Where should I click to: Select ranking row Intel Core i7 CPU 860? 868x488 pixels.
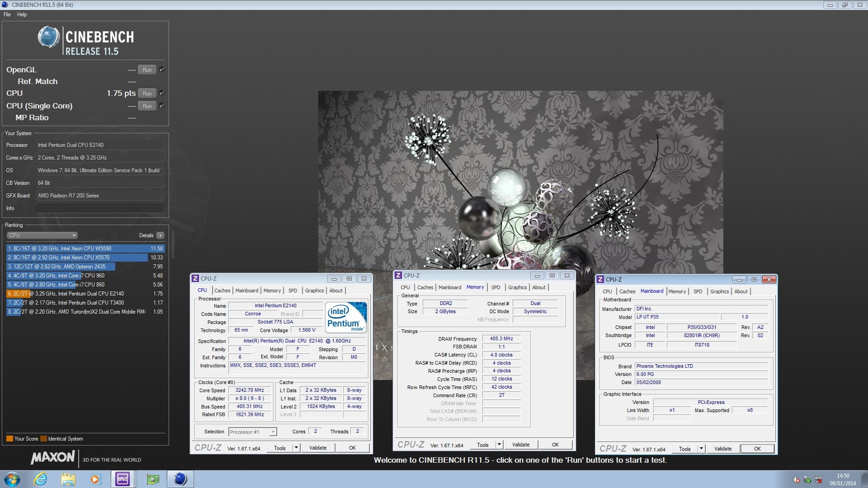[x=85, y=285]
